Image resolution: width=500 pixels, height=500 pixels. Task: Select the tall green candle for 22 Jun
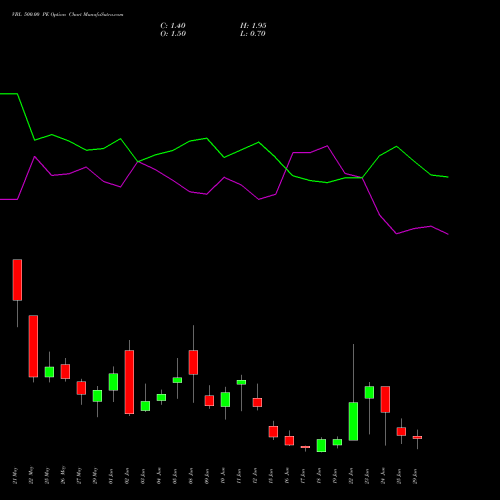click(353, 421)
